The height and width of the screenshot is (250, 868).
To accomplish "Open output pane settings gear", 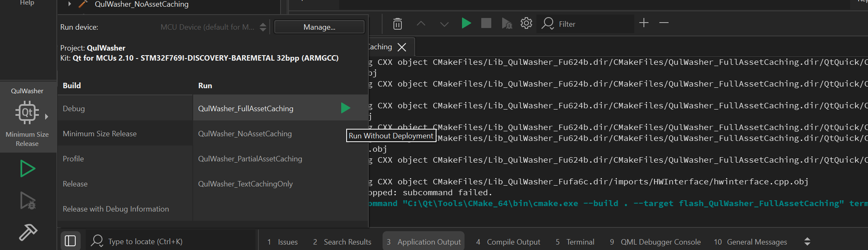I will [x=526, y=23].
